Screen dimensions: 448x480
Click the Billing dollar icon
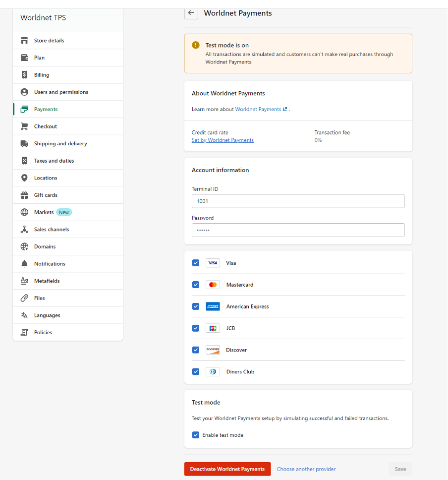pos(24,75)
